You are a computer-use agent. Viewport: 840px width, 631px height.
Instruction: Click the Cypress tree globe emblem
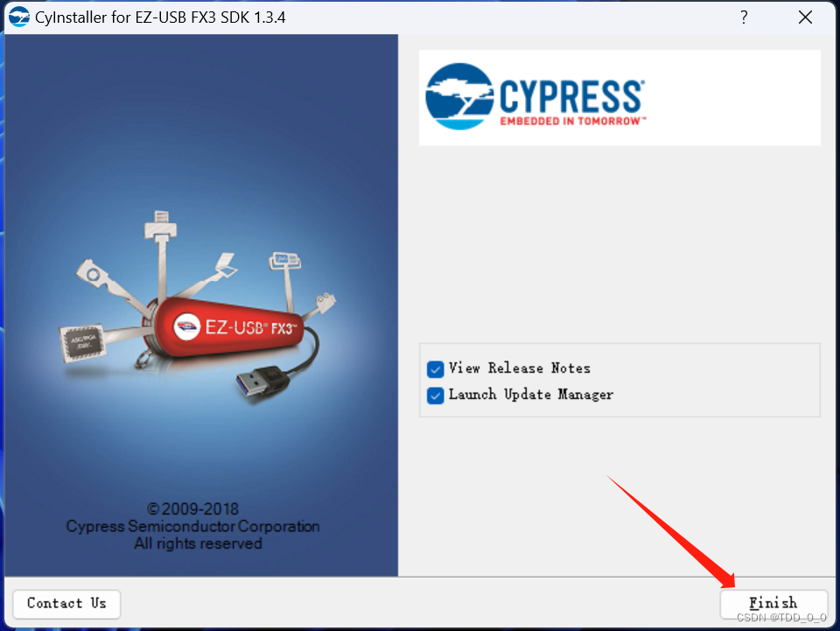(x=459, y=96)
